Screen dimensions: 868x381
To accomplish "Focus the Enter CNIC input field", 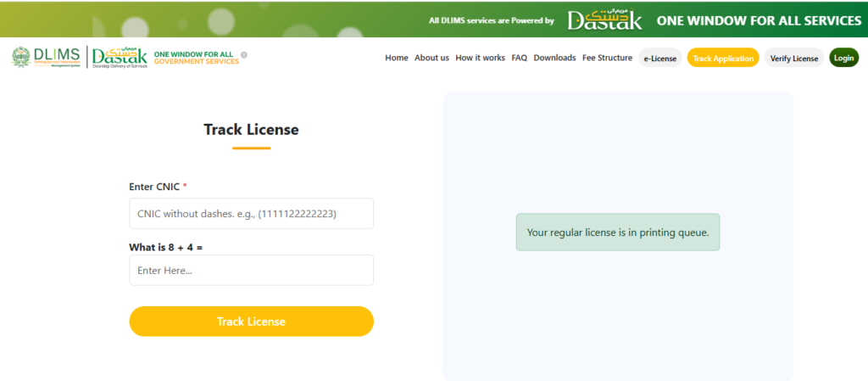I will click(251, 214).
